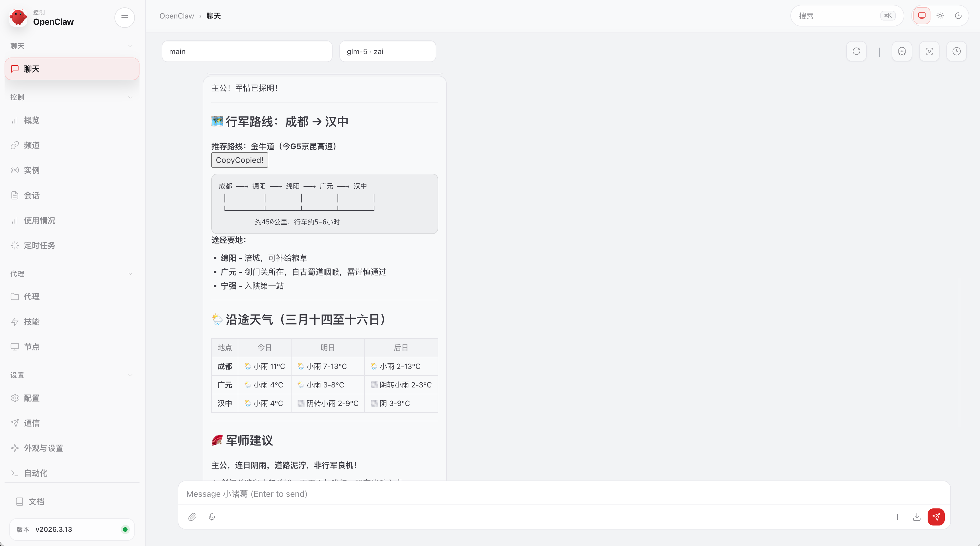Open the glm-5 · zai model selector
The height and width of the screenshot is (546, 980).
387,51
